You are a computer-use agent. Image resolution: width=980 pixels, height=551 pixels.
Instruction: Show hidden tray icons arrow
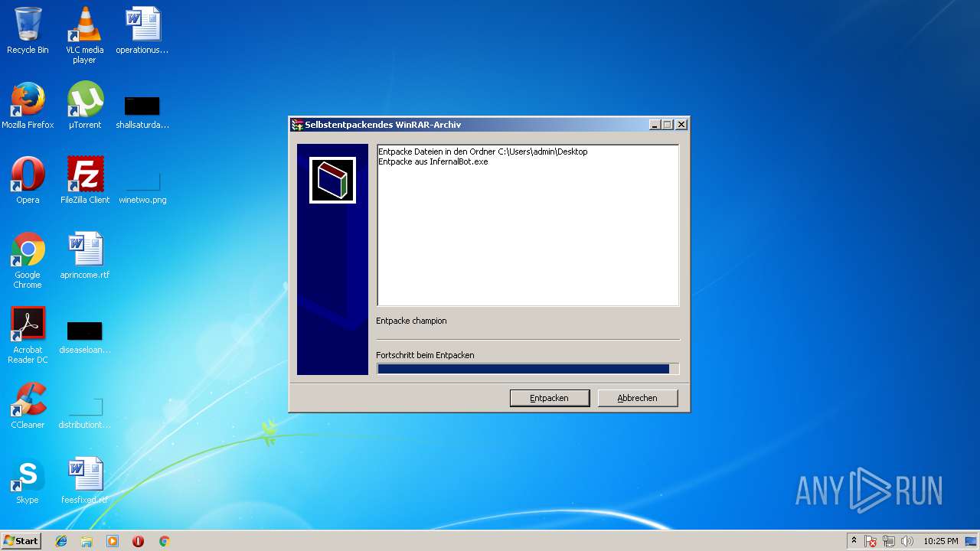[854, 541]
